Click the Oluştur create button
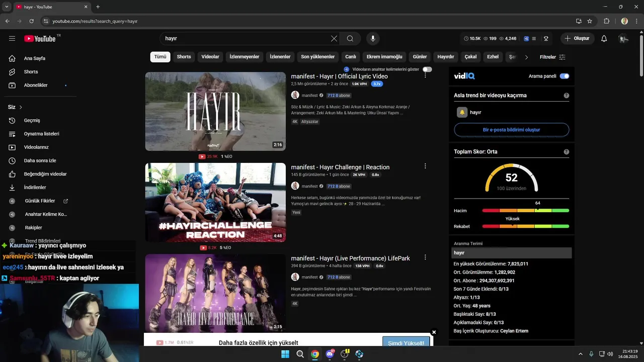This screenshot has width=644, height=362. tap(577, 38)
